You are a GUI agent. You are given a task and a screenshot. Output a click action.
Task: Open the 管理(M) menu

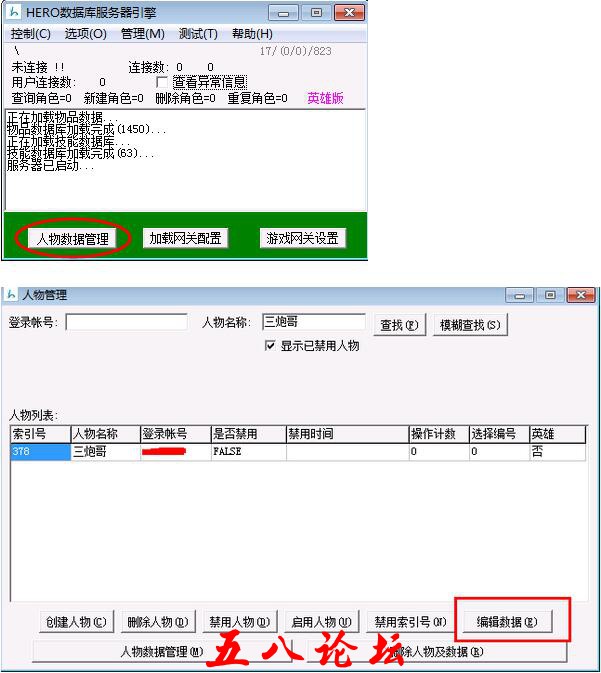point(142,33)
